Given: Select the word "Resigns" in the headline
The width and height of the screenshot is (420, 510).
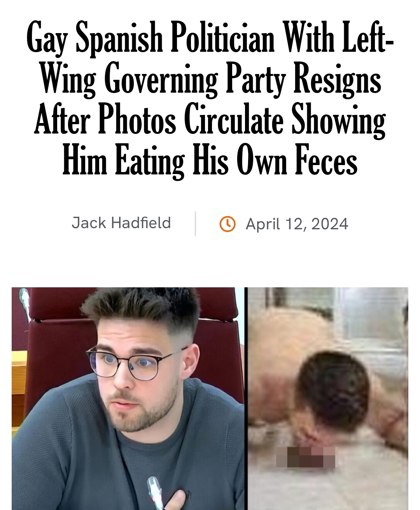Looking at the screenshot, I should (337, 79).
